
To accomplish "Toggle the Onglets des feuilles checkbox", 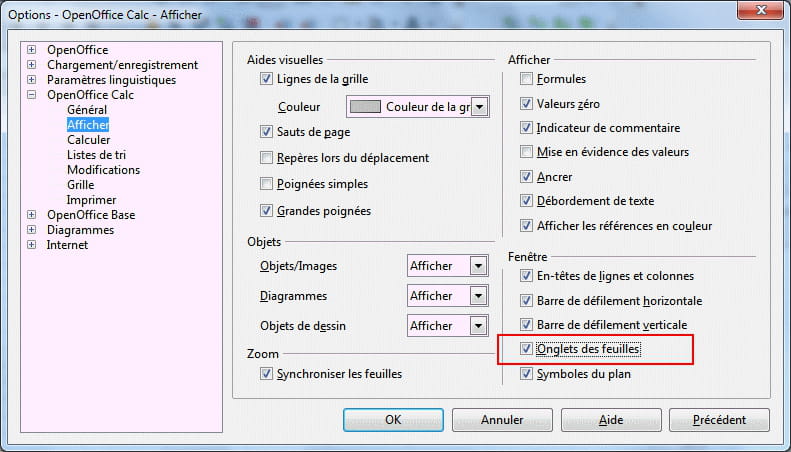I will (x=526, y=349).
